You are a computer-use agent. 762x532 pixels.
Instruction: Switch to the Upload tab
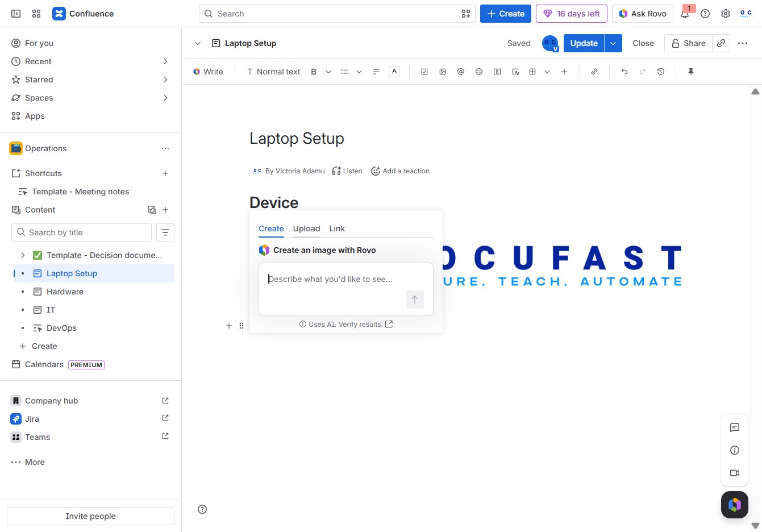click(x=307, y=228)
